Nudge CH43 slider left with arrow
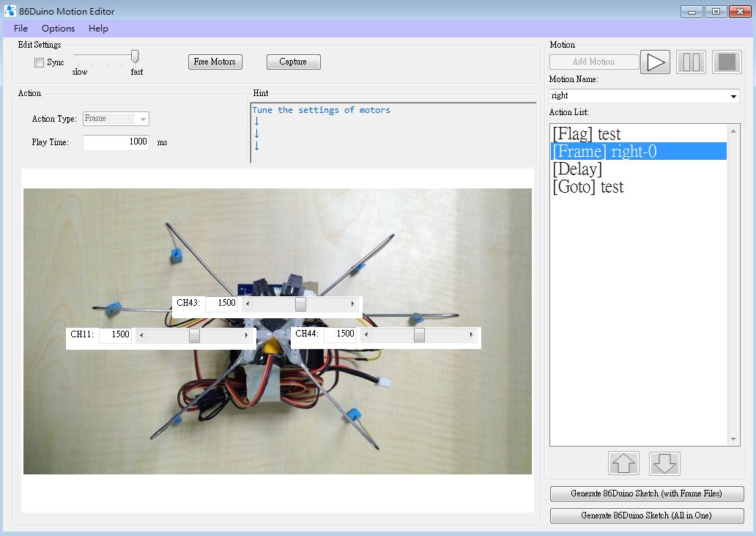The image size is (756, 536). [x=248, y=304]
